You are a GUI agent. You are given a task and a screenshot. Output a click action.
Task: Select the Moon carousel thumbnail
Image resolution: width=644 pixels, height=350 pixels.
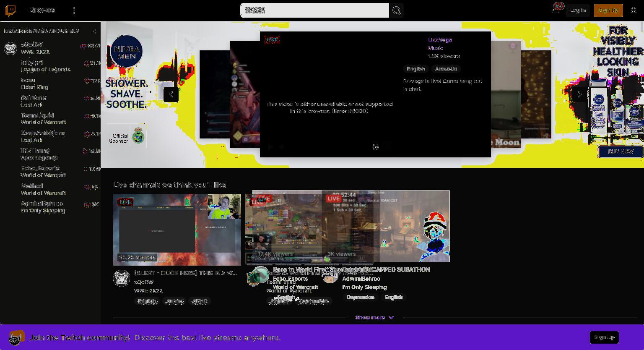(506, 94)
